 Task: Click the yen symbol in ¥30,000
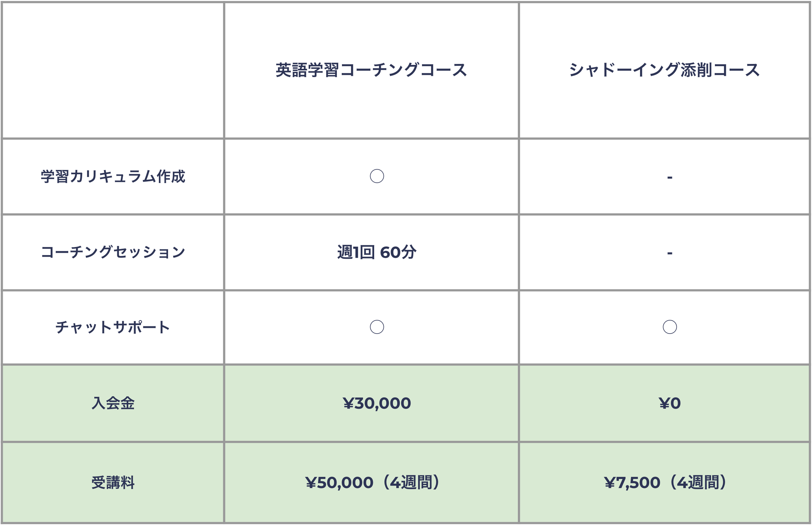(348, 403)
